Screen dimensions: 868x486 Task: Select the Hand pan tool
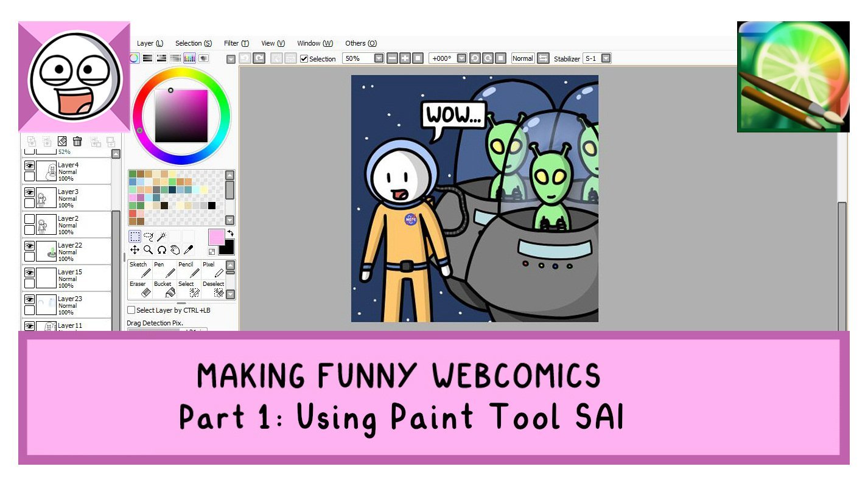click(x=175, y=250)
